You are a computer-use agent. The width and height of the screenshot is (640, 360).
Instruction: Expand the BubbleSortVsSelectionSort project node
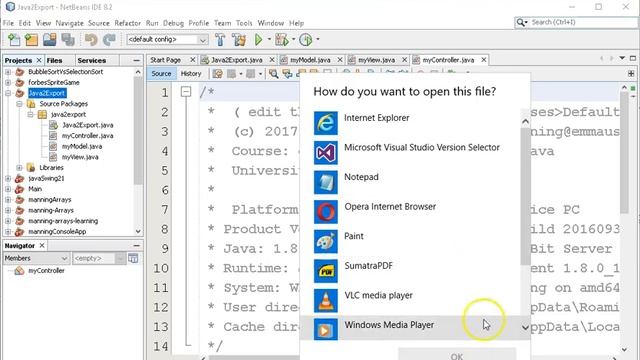[8, 72]
